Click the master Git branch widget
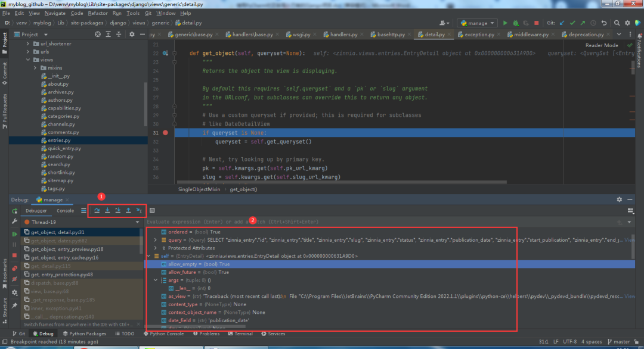The width and height of the screenshot is (644, 349). [x=619, y=342]
